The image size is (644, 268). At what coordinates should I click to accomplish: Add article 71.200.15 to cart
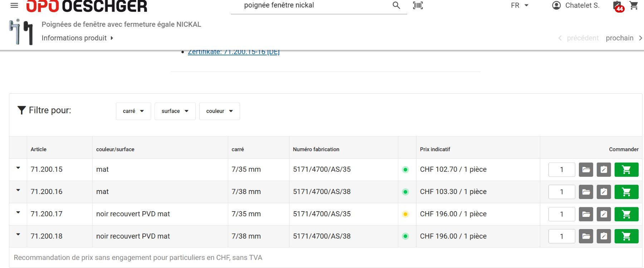pyautogui.click(x=626, y=170)
